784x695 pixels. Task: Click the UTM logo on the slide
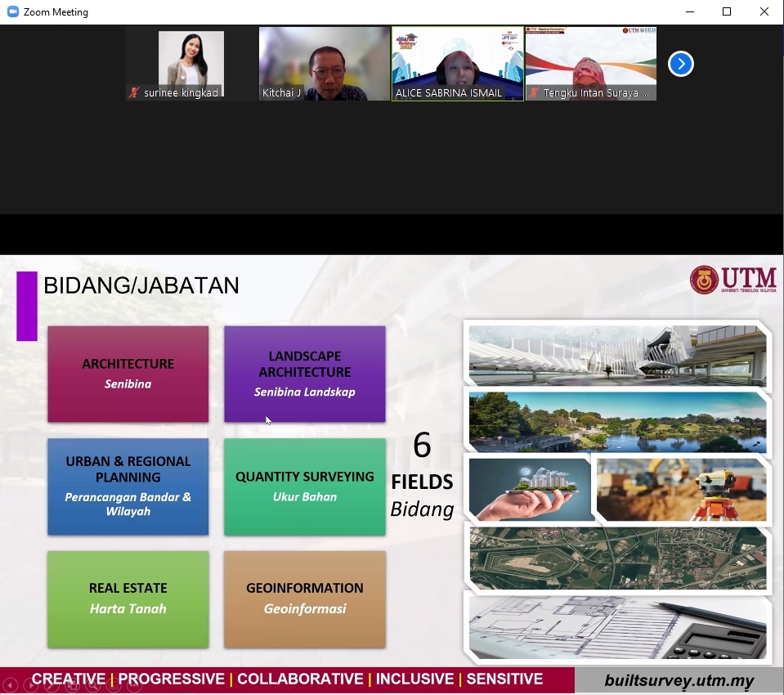tap(732, 280)
